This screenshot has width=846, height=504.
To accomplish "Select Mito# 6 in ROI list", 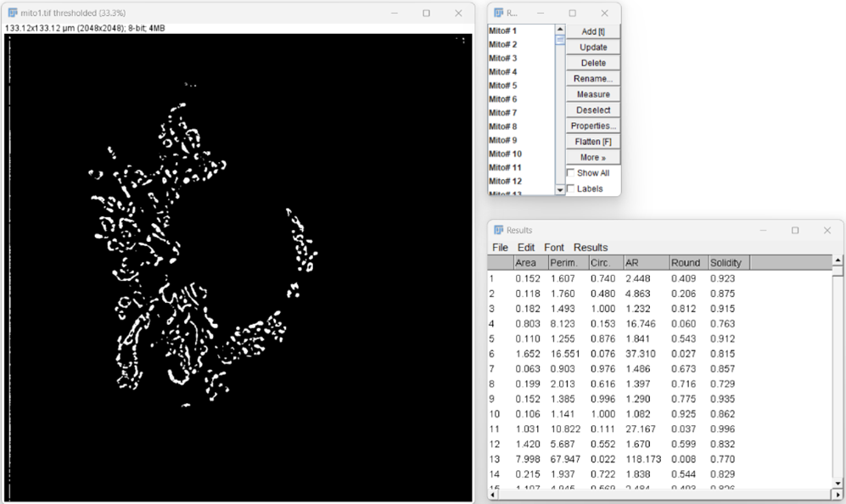I will pyautogui.click(x=521, y=98).
